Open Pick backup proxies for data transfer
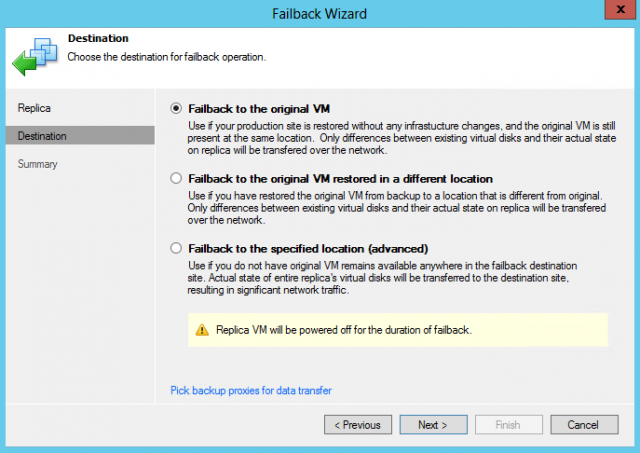The height and width of the screenshot is (453, 640). coord(251,390)
